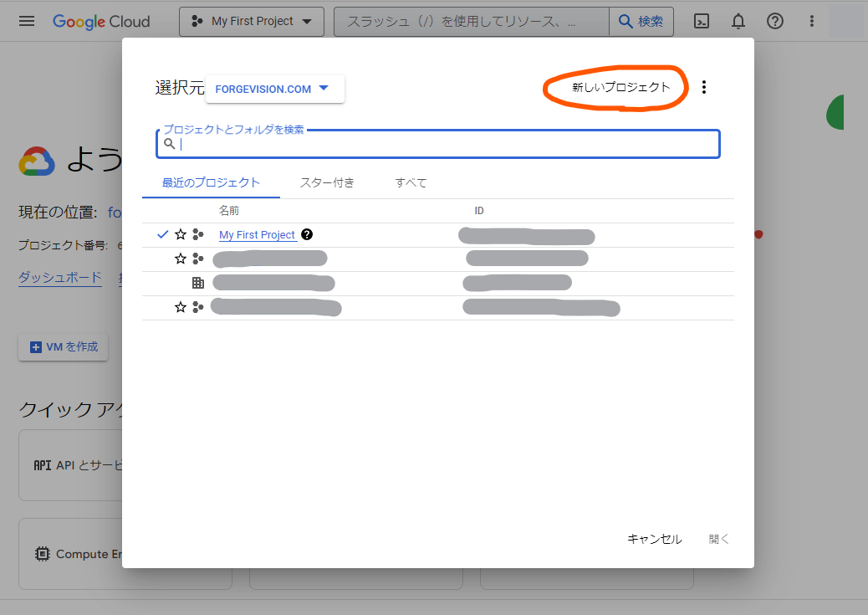Open the navigation hamburger menu
Viewport: 868px width, 615px height.
(x=27, y=21)
